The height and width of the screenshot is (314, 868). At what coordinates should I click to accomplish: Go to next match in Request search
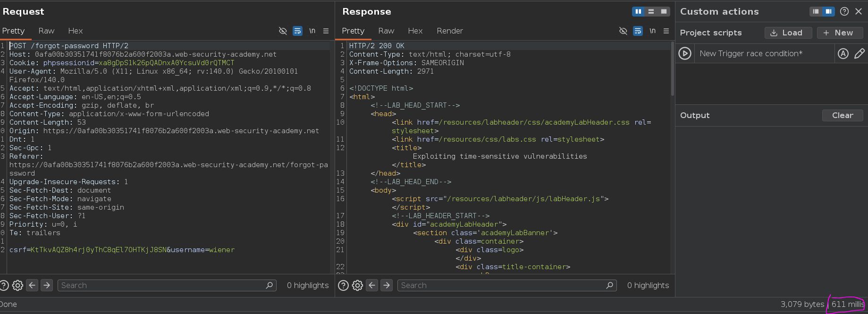[x=46, y=285]
